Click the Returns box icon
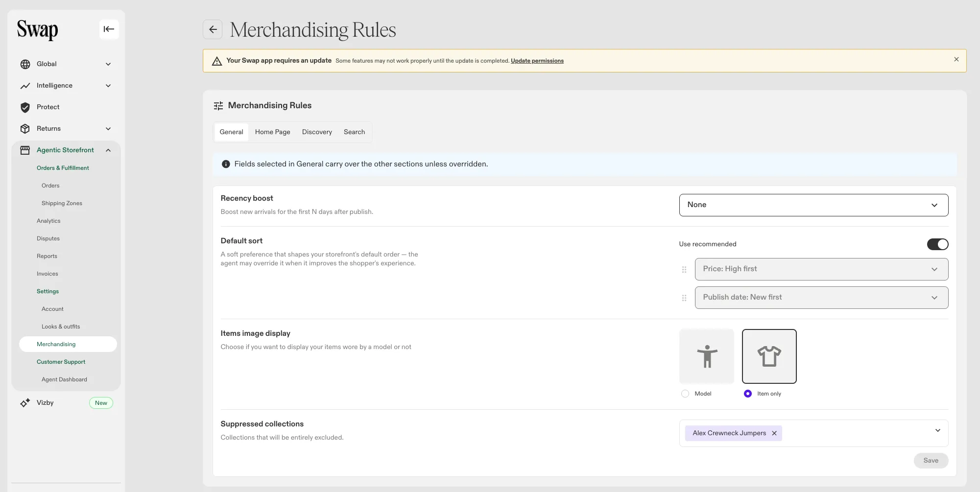The image size is (980, 492). [25, 129]
